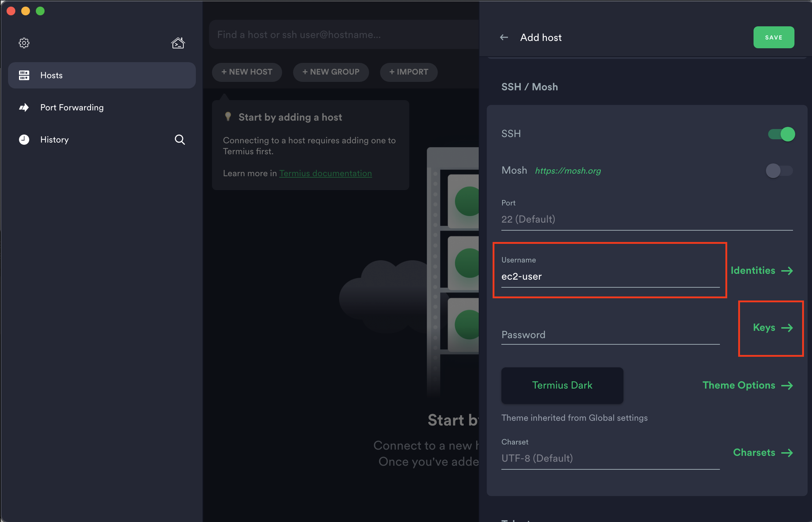Click the History clock icon
Screen dimensions: 812x522
pyautogui.click(x=24, y=140)
